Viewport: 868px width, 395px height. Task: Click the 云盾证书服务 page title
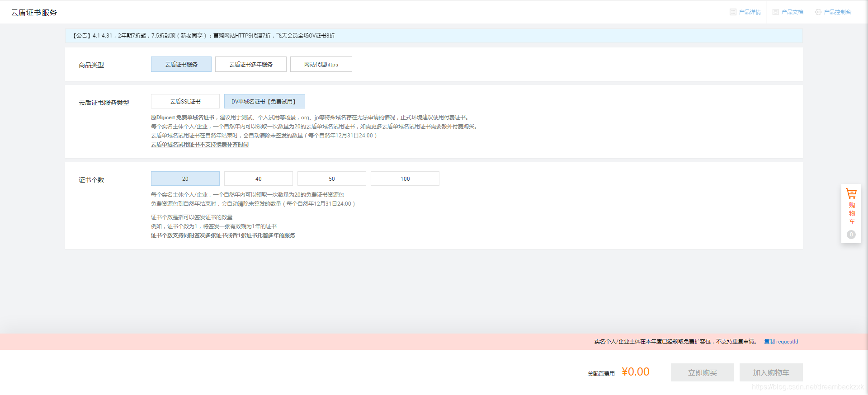click(34, 13)
